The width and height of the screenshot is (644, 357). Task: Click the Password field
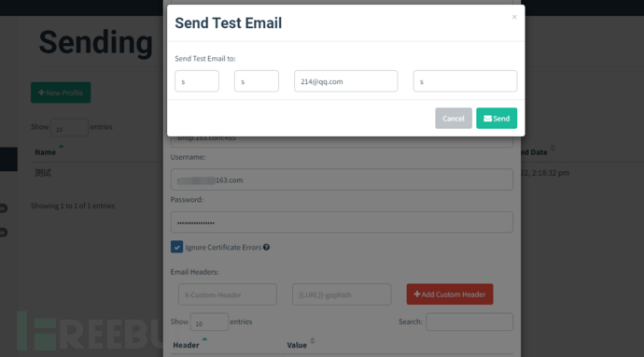tap(342, 222)
